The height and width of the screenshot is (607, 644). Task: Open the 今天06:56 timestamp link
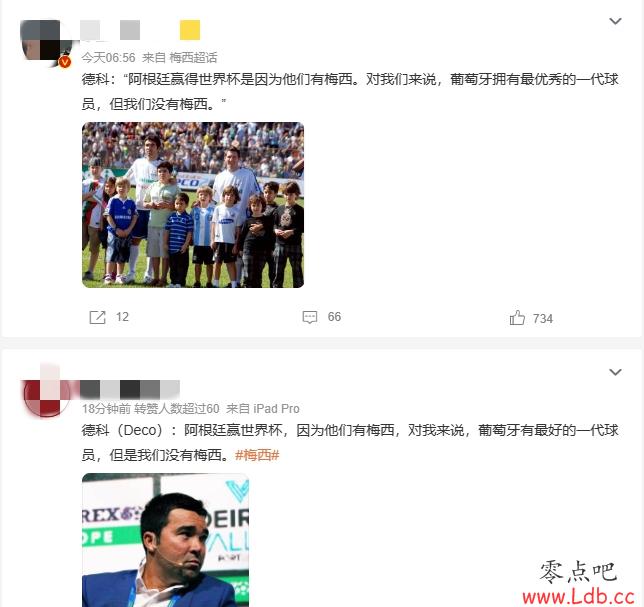pyautogui.click(x=108, y=57)
